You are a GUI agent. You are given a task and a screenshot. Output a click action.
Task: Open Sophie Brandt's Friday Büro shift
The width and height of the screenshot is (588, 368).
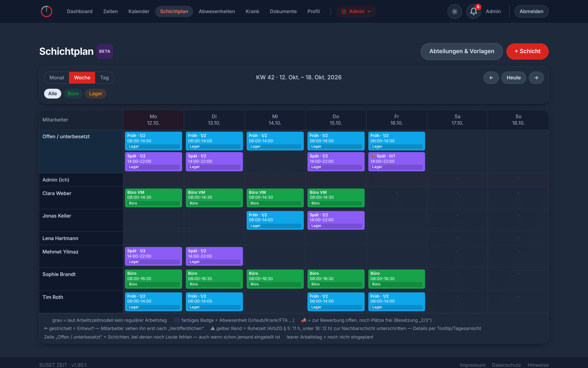(x=396, y=279)
